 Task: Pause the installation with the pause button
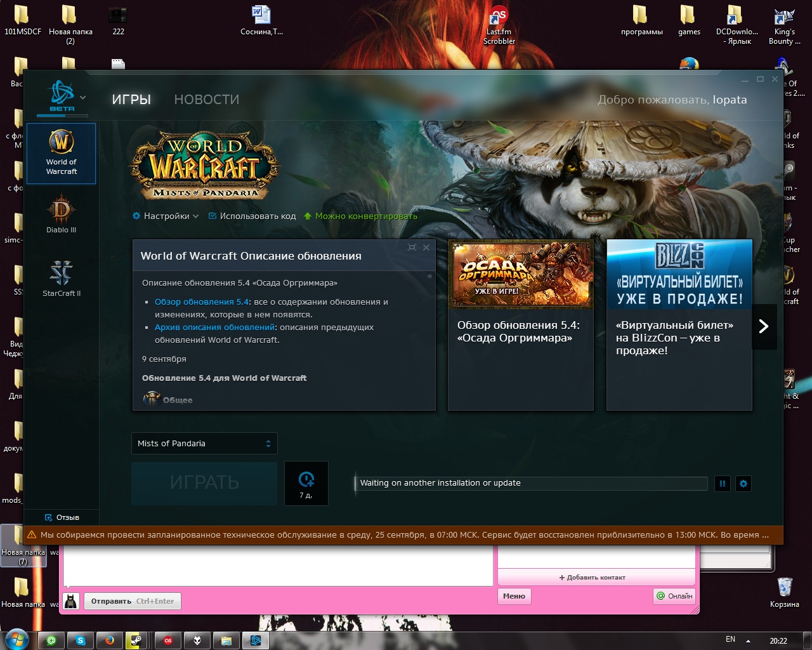tap(723, 484)
